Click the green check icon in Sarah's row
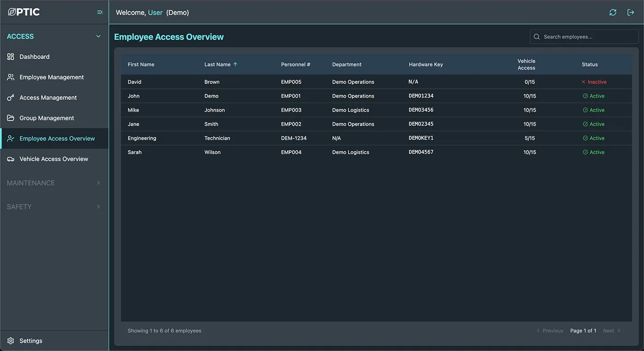Screen dimensions: 644x351 click(x=585, y=152)
